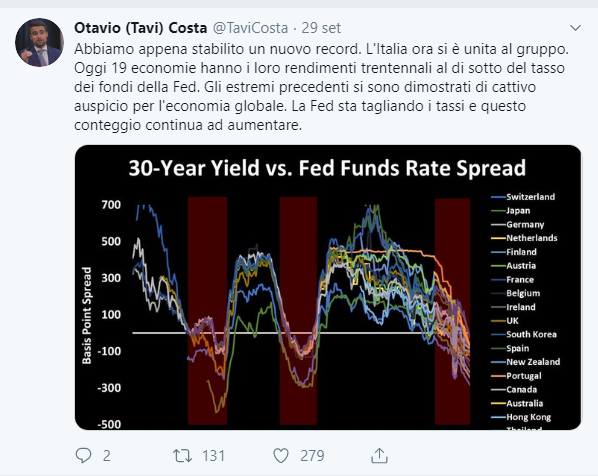Viewport: 598px width, 476px height.
Task: Open the 30-Year Yield chart image
Action: tap(328, 287)
